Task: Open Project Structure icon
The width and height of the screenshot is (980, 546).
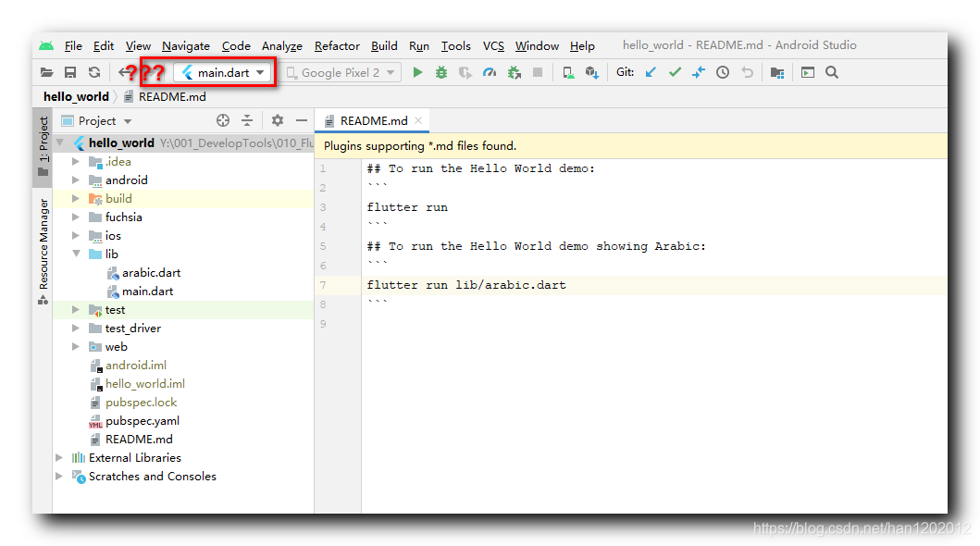Action: point(777,72)
